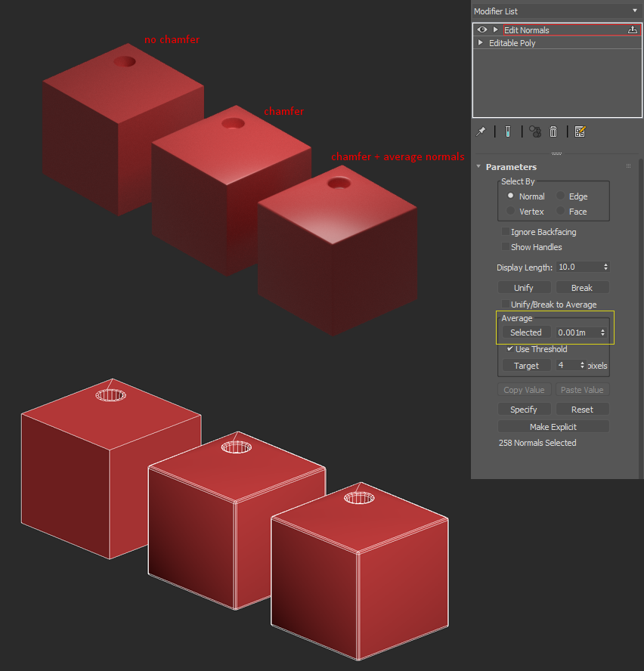644x671 pixels.
Task: Click command panel vertical scrollbar
Action: pyautogui.click(x=641, y=318)
